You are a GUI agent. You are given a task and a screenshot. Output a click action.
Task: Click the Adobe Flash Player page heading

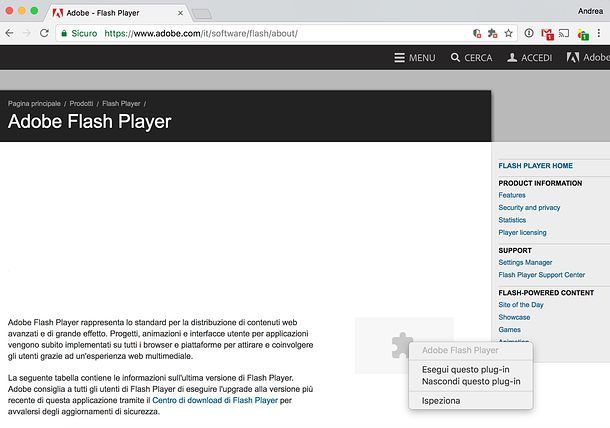click(x=89, y=121)
